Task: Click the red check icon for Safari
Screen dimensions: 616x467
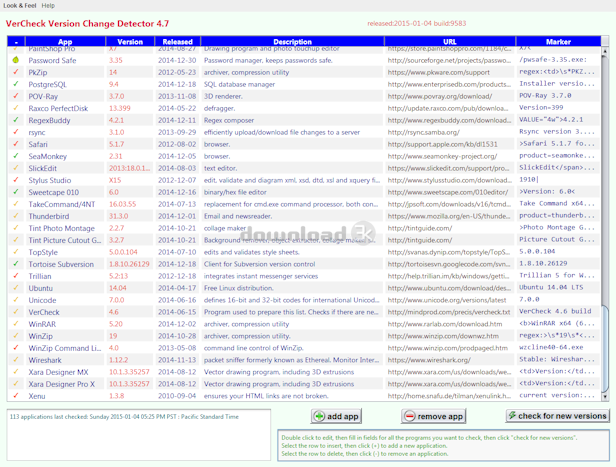Action: (x=16, y=144)
